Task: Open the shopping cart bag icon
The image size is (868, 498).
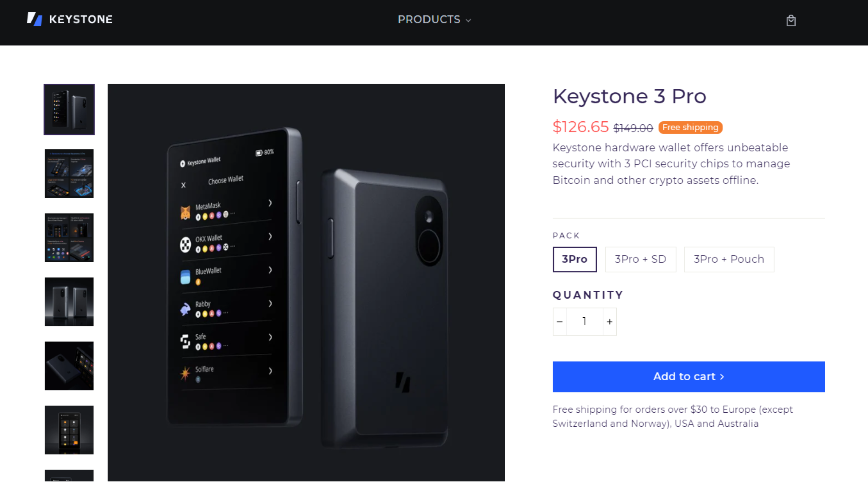Action: [x=791, y=20]
